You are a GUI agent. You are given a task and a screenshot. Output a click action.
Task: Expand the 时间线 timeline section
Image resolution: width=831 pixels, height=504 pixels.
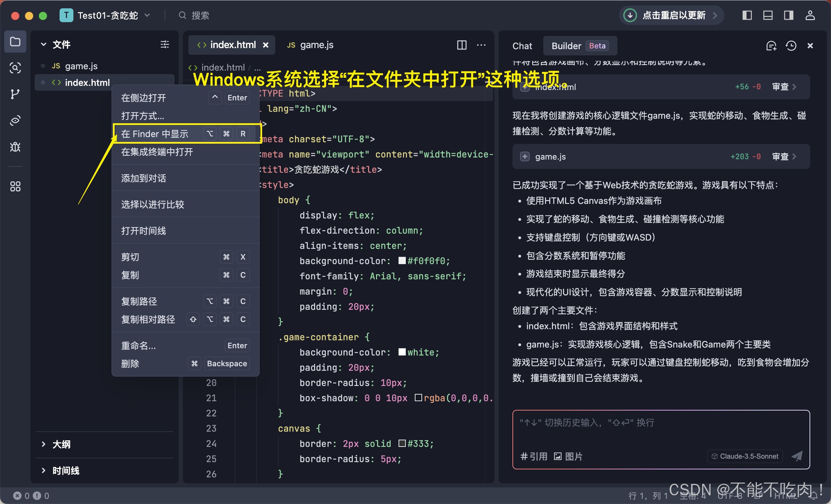(x=65, y=470)
